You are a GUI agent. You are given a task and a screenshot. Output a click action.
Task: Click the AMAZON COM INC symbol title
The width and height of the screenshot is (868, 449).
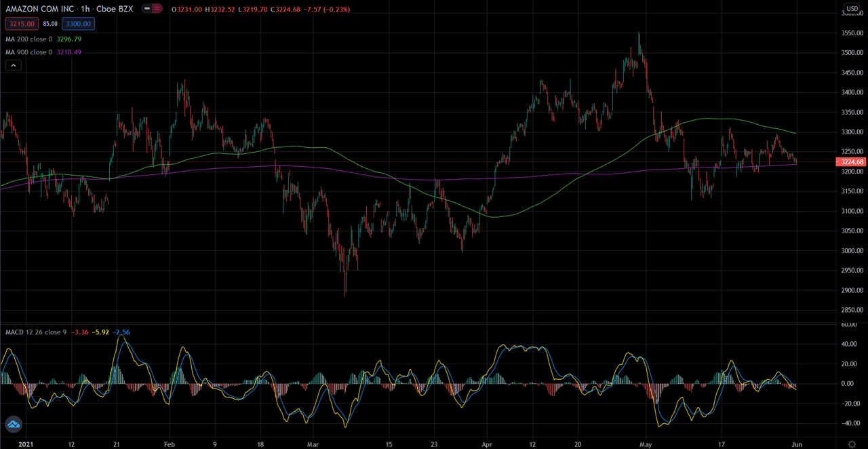39,9
